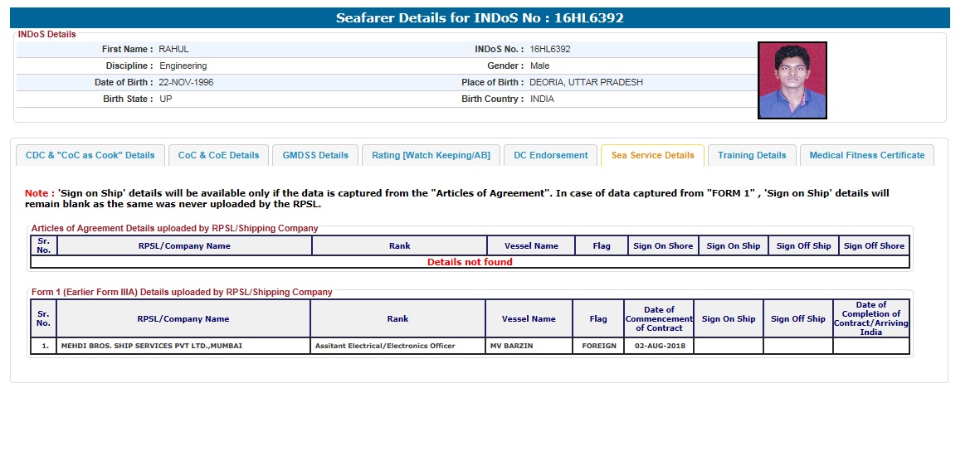
Task: Click the MEHDI BROS. SHIP SERVICES company cell
Action: pos(152,346)
